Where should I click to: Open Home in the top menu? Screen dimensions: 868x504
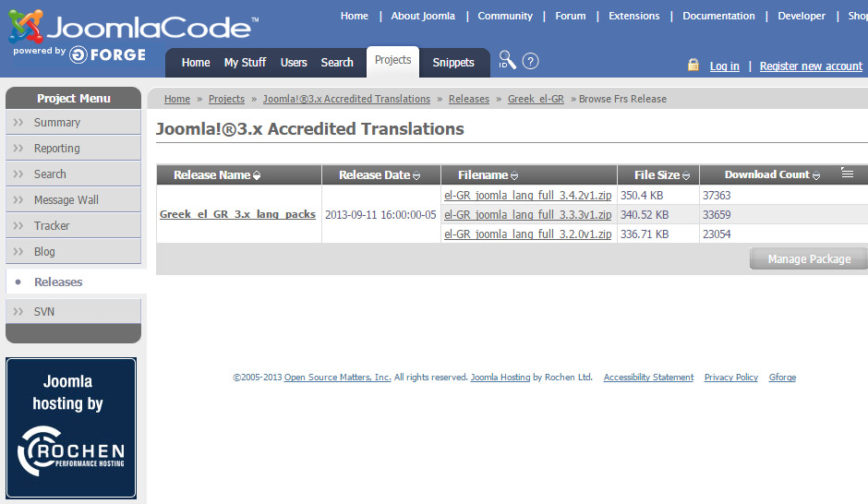(355, 16)
